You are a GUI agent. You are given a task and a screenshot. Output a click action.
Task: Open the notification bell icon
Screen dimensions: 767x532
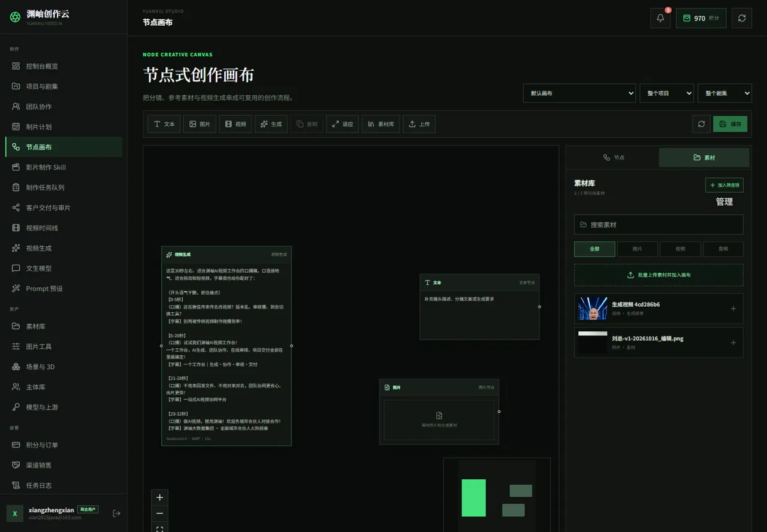[660, 18]
